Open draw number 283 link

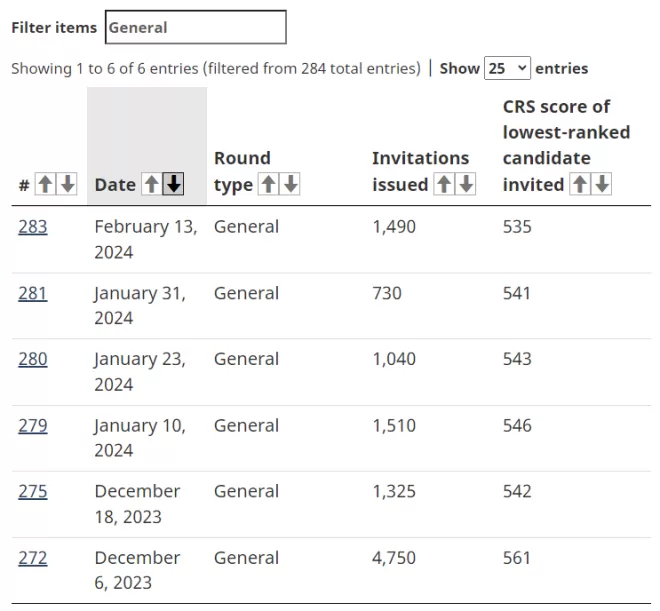tap(33, 227)
